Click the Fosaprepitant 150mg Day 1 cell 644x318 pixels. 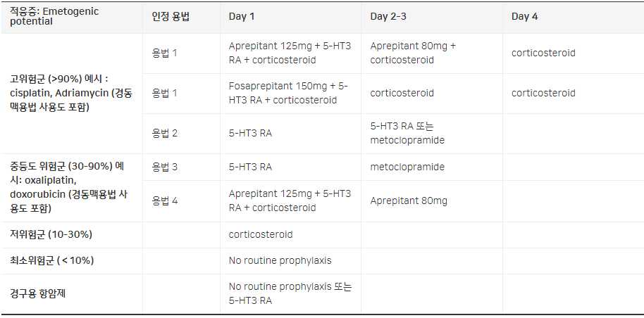[288, 93]
